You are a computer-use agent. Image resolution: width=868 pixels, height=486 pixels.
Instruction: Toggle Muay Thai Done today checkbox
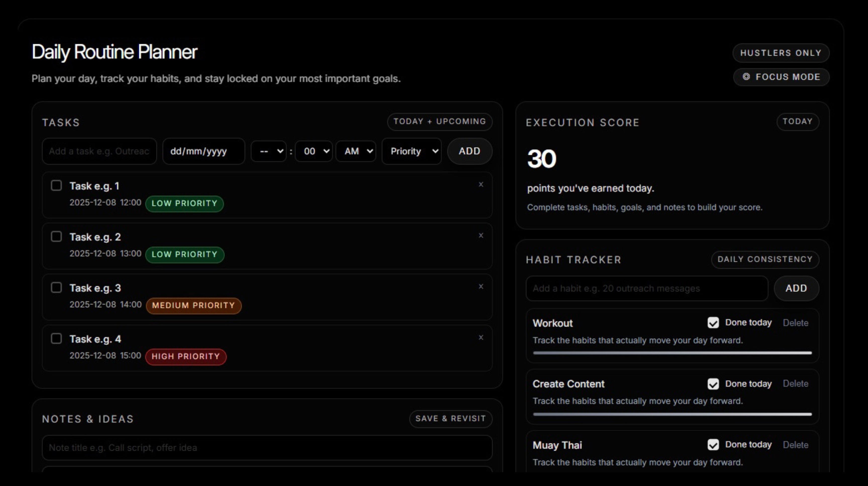713,445
